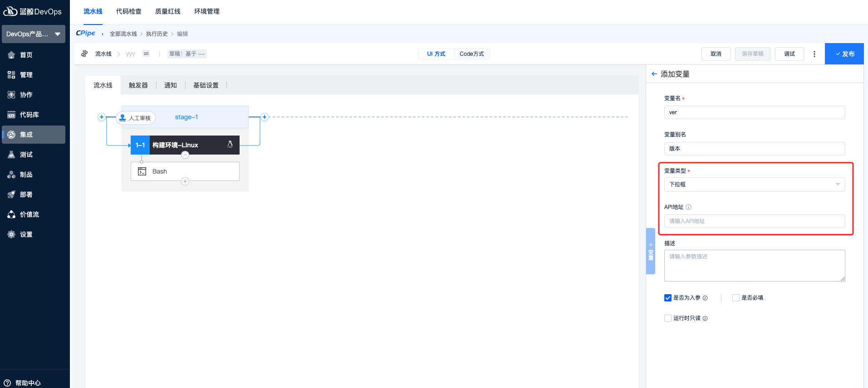Toggle the 是否必填 checkbox
This screenshot has height=388, width=868.
pyautogui.click(x=736, y=298)
